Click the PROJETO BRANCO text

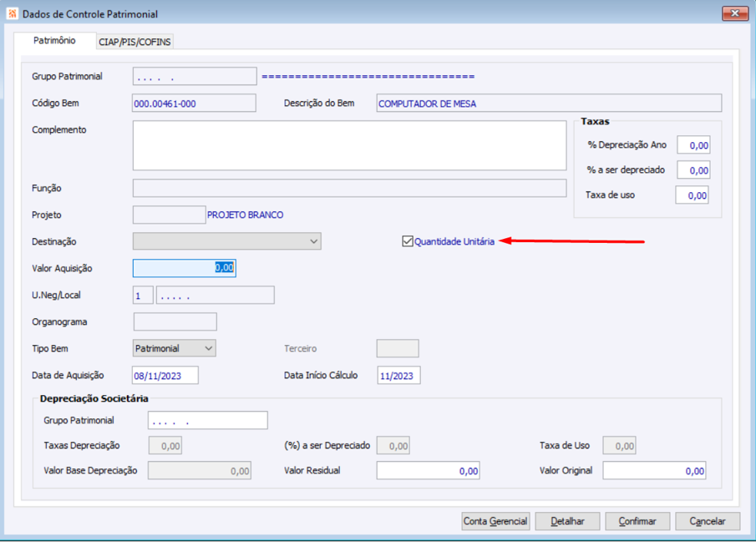pyautogui.click(x=246, y=215)
